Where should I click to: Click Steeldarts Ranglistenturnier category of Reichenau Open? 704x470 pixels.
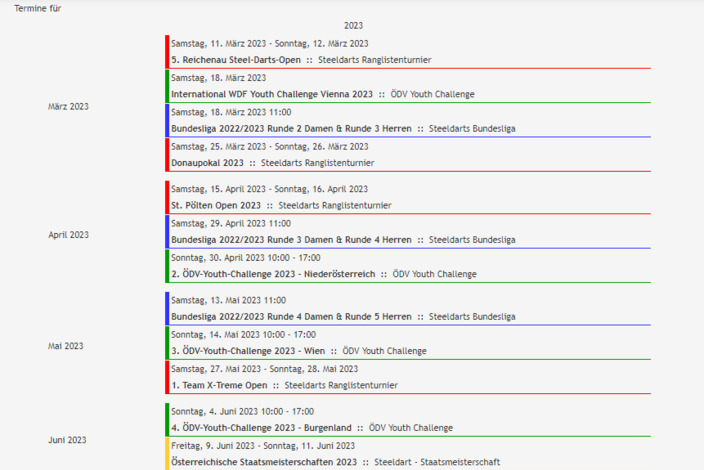coord(374,60)
